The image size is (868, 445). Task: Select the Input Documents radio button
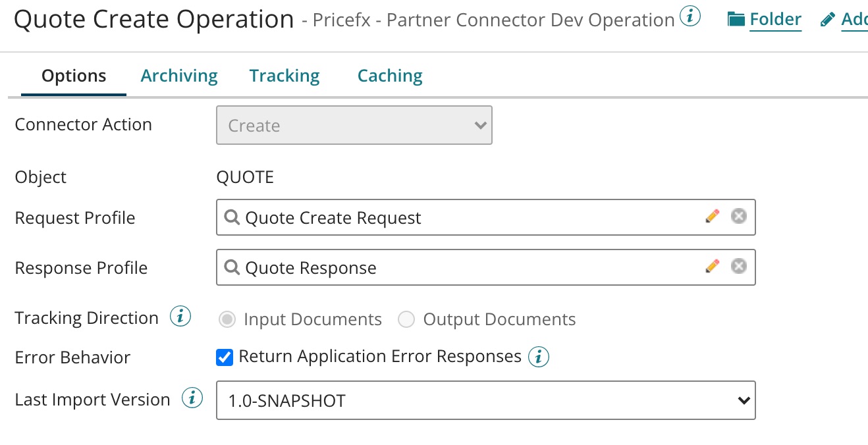[x=227, y=319]
